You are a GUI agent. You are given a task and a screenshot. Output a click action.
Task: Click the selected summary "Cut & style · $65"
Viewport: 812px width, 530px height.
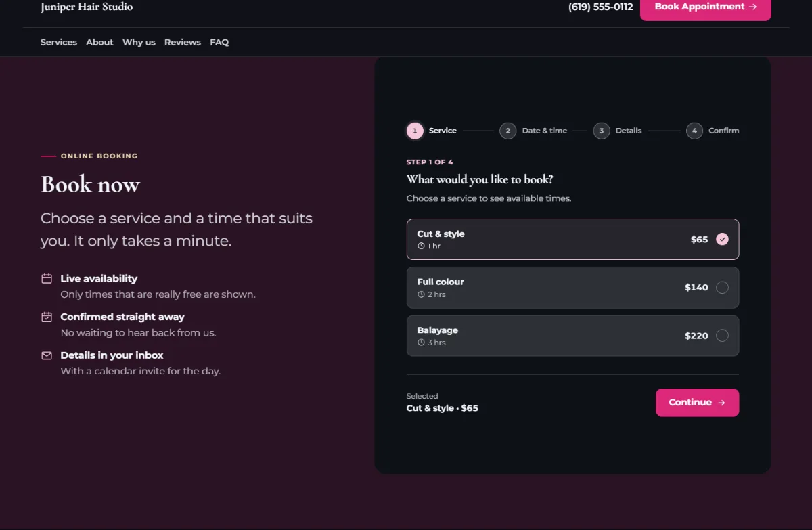pyautogui.click(x=443, y=408)
